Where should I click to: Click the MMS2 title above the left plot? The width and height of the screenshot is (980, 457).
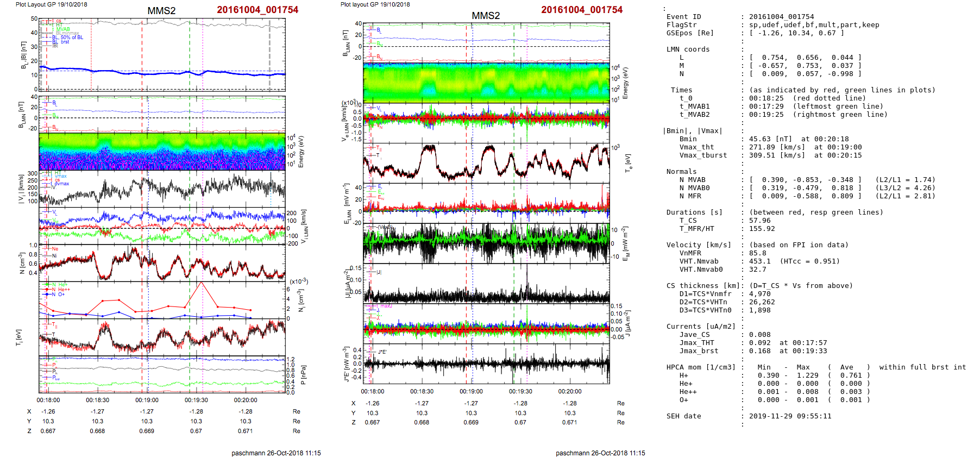pyautogui.click(x=161, y=11)
